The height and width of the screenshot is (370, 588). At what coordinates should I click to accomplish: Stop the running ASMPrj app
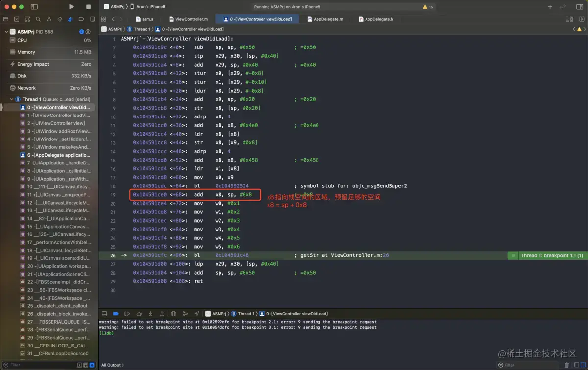[88, 7]
